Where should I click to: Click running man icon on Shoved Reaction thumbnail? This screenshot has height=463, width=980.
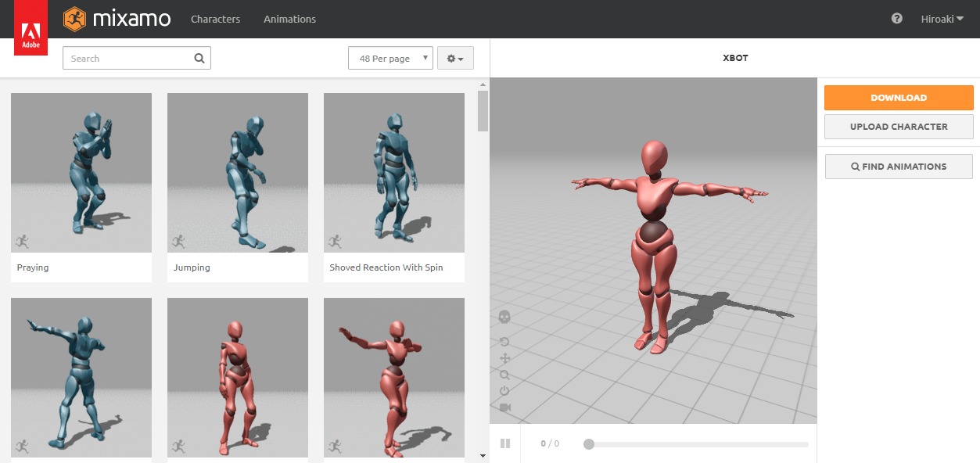335,241
